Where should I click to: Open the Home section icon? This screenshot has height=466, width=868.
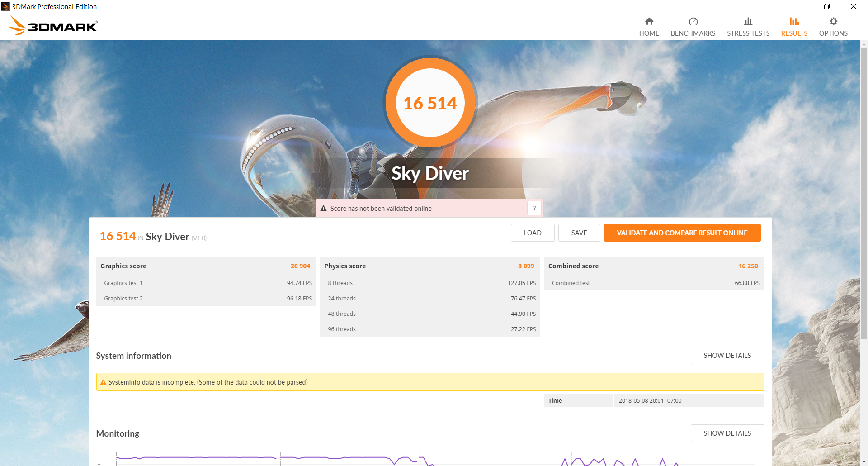coord(649,21)
